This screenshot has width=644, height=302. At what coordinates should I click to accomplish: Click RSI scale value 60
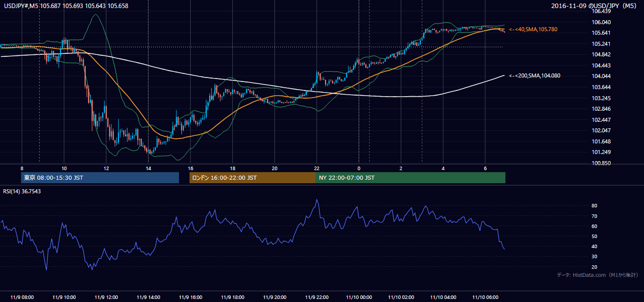[x=595, y=226]
